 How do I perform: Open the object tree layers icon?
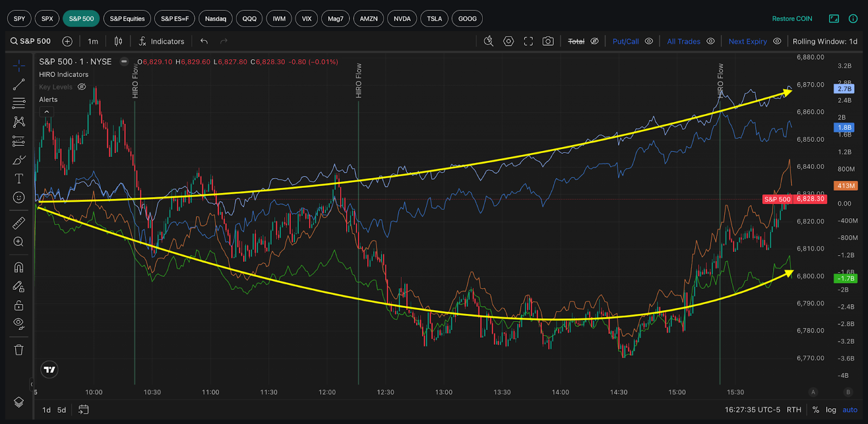[19, 402]
